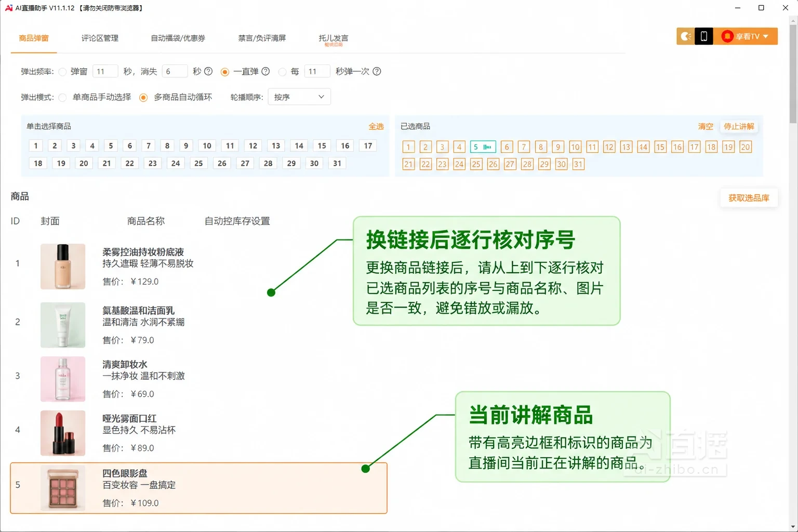Click the black phone icon button
Screen dimensions: 798x532
704,36
